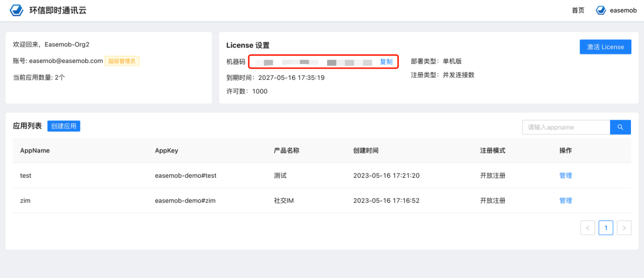Click the AppName column header
This screenshot has height=278, width=644.
tap(35, 151)
